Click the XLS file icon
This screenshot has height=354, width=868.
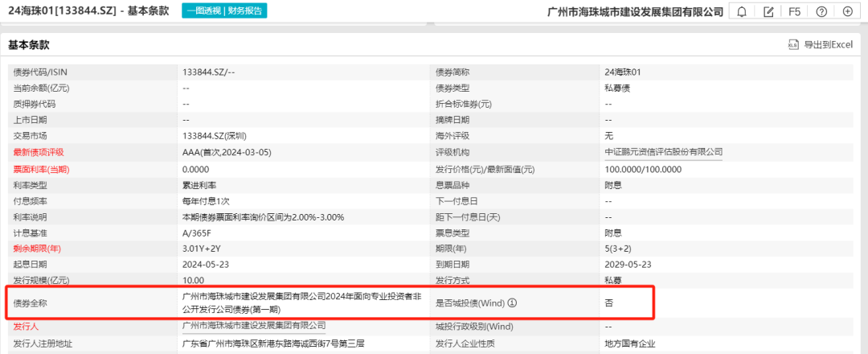(793, 45)
